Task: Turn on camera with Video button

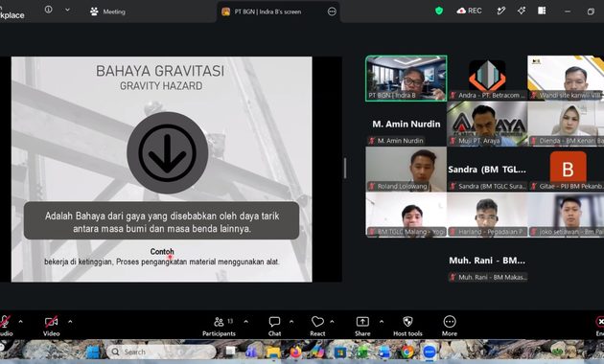Action: click(51, 326)
